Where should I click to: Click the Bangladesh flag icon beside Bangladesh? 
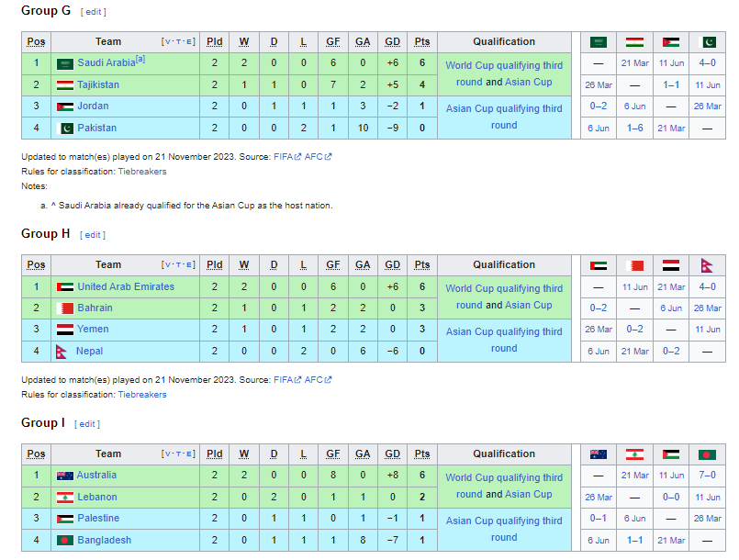coord(64,541)
